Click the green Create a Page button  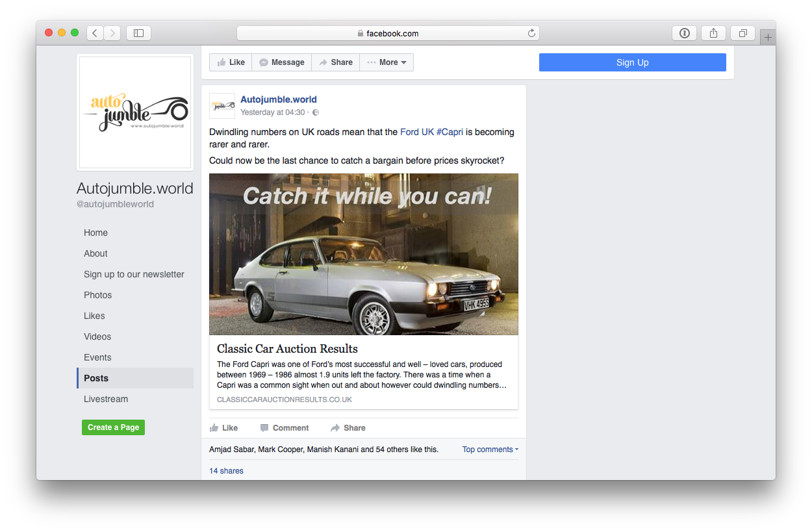click(x=113, y=427)
